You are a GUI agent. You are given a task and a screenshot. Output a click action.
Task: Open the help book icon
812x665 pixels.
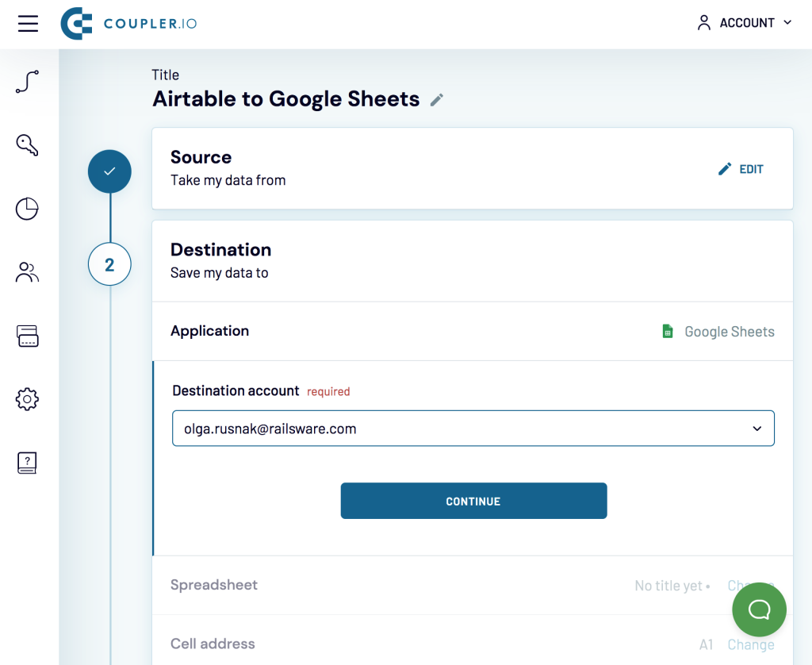(x=27, y=463)
